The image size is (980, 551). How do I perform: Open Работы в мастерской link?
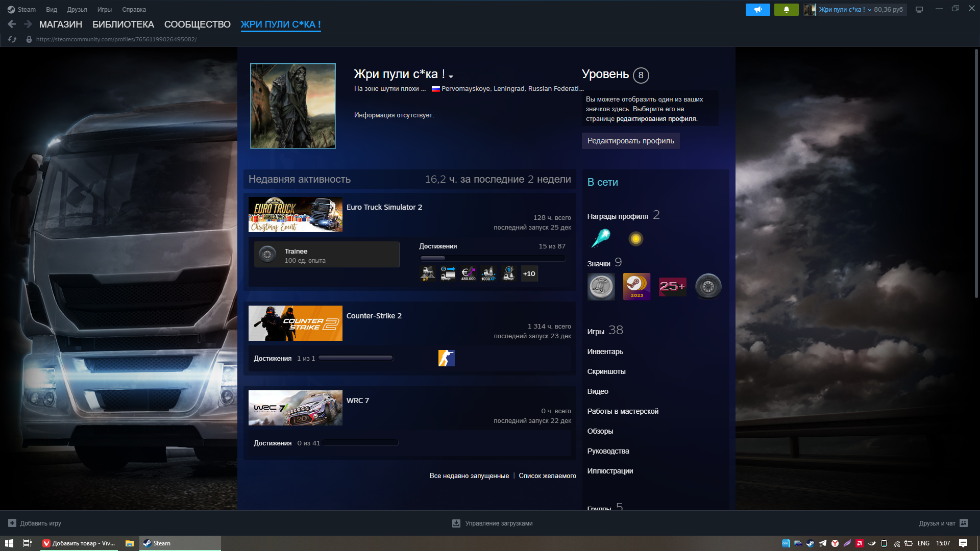tap(623, 411)
